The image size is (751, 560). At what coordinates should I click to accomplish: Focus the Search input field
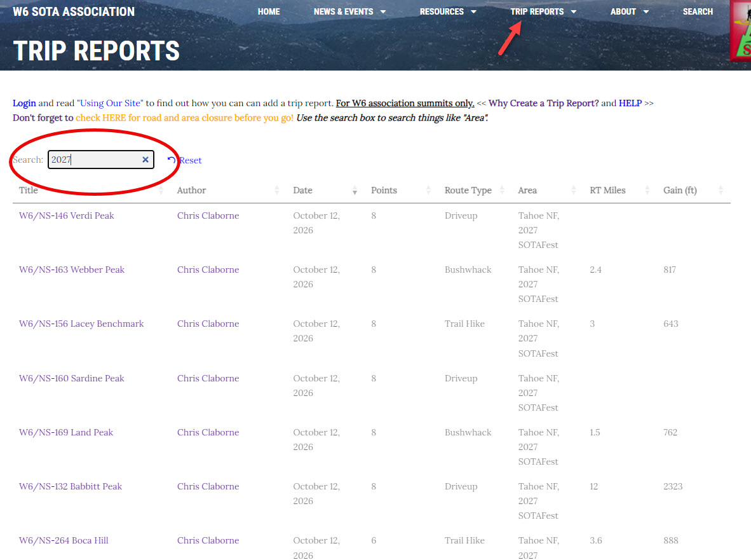(x=100, y=160)
